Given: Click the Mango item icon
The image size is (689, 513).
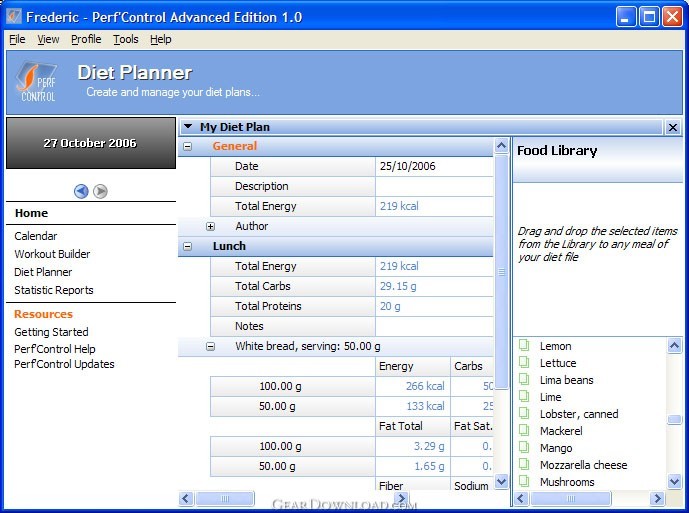Looking at the screenshot, I should click(x=524, y=447).
